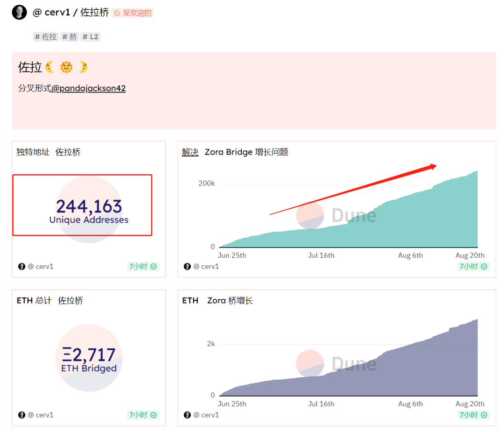Open ETH 总计 佐拉桥 card title
This screenshot has width=504, height=432.
50,300
